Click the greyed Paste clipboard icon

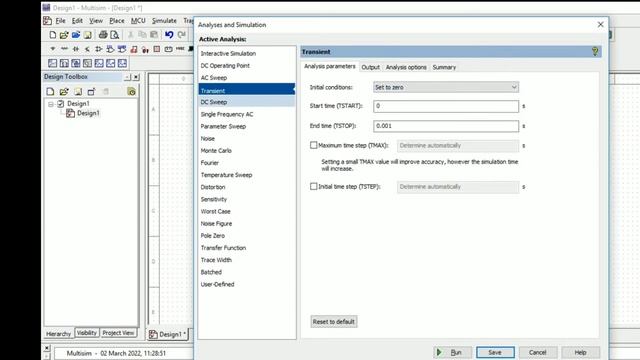coord(154,35)
